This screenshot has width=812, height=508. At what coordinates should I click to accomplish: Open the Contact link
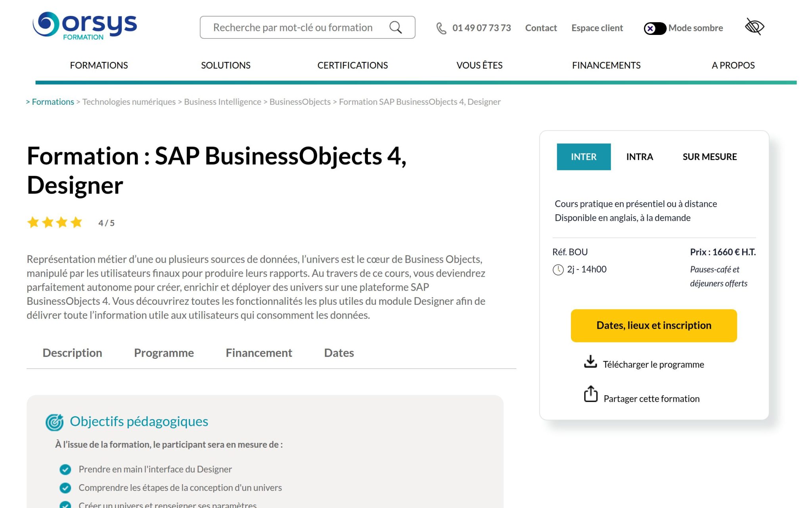pos(541,28)
